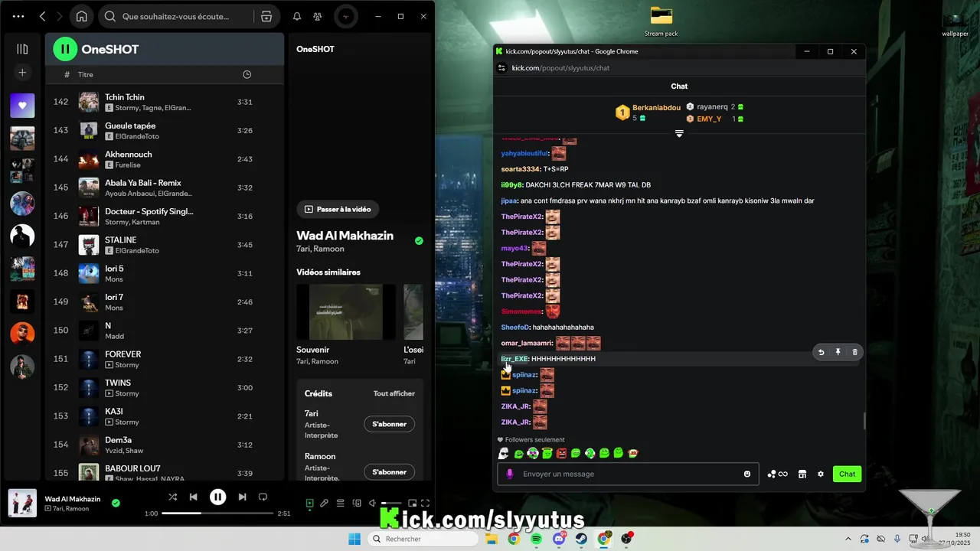Skip to next track
980x551 pixels.
click(242, 497)
